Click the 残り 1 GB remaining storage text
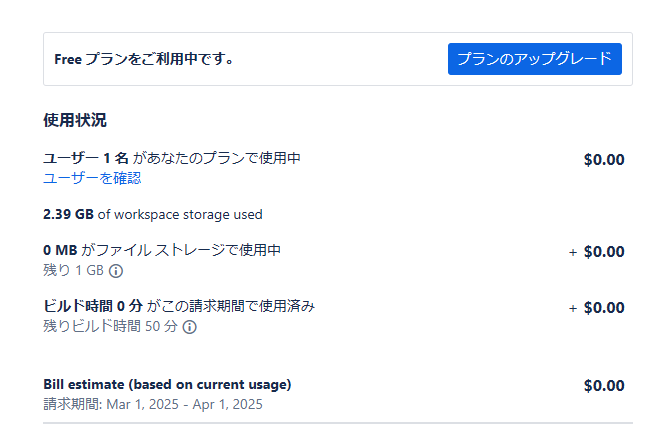 (x=74, y=271)
